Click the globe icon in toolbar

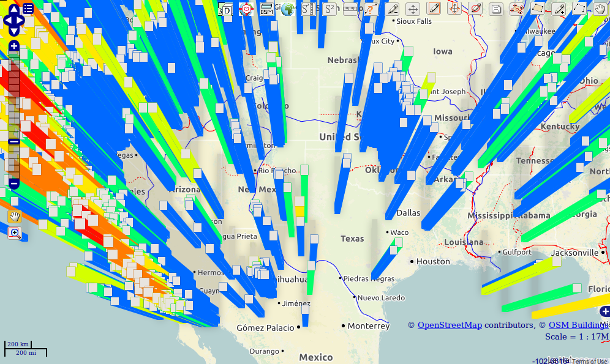click(x=287, y=9)
